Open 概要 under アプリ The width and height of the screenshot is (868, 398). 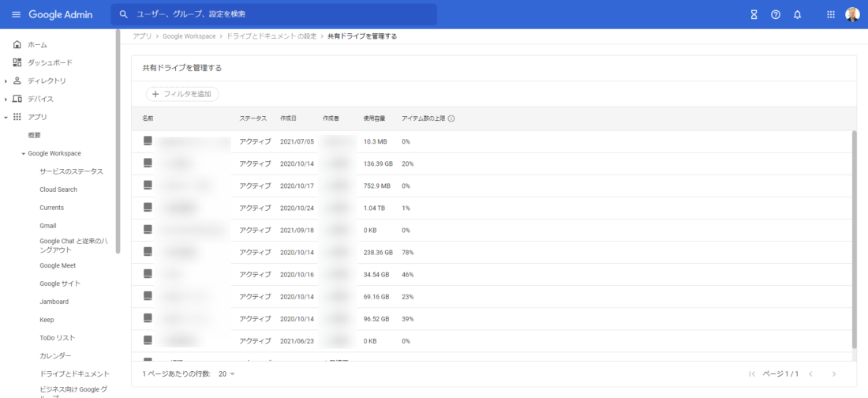coord(34,135)
